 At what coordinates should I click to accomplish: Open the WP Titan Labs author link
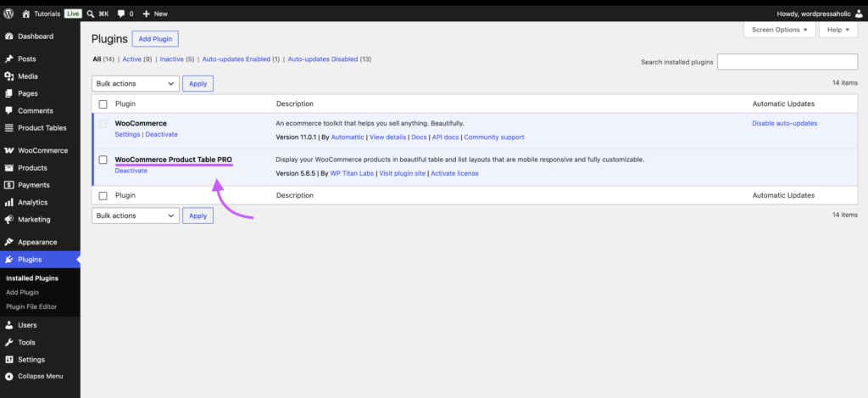pyautogui.click(x=352, y=173)
